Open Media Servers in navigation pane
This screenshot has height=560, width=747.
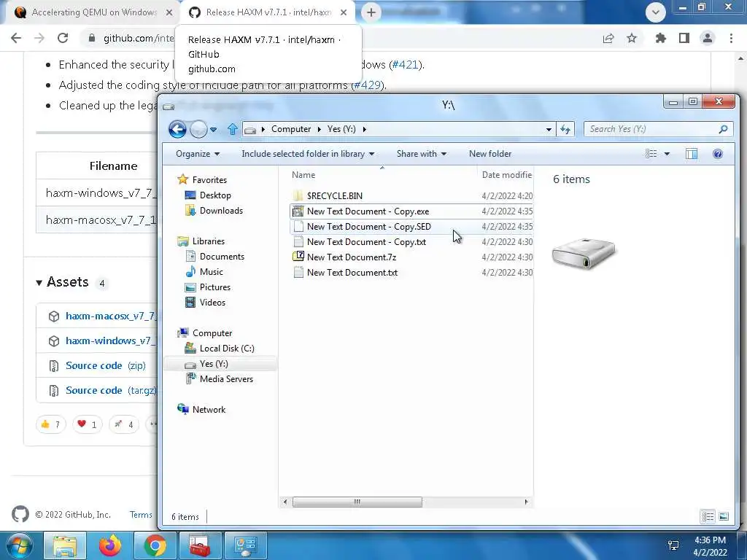226,379
